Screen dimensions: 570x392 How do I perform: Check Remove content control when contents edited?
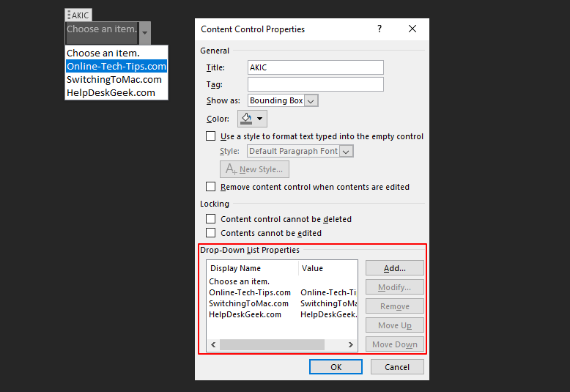click(x=210, y=187)
